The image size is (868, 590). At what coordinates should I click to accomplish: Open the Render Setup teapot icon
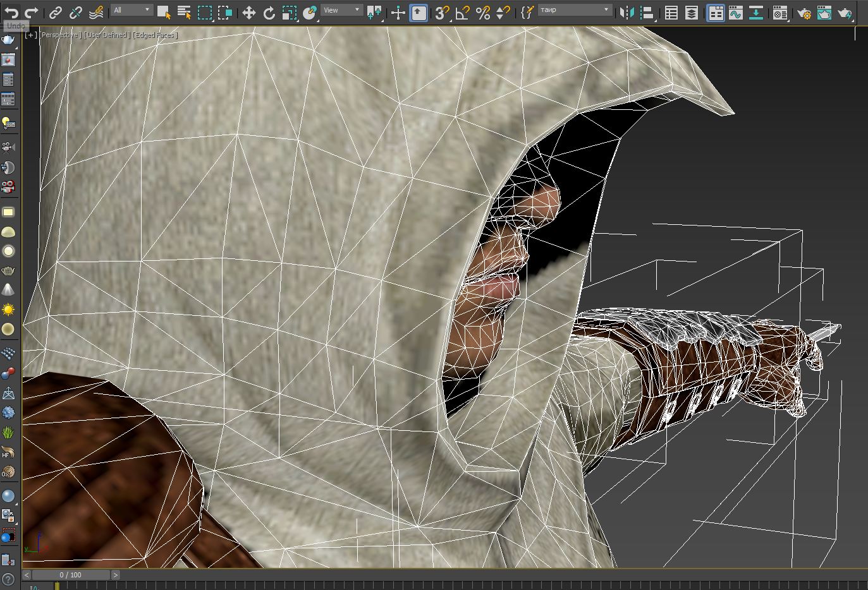tap(804, 13)
